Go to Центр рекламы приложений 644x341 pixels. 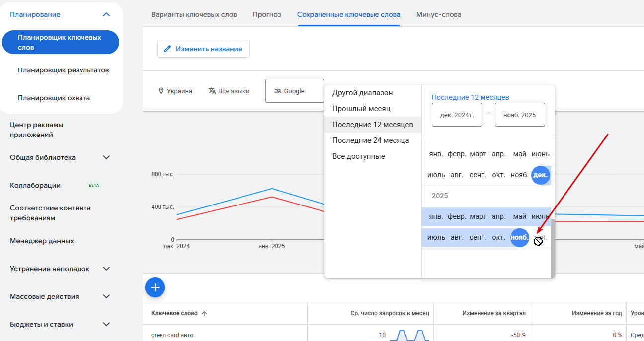tap(36, 130)
